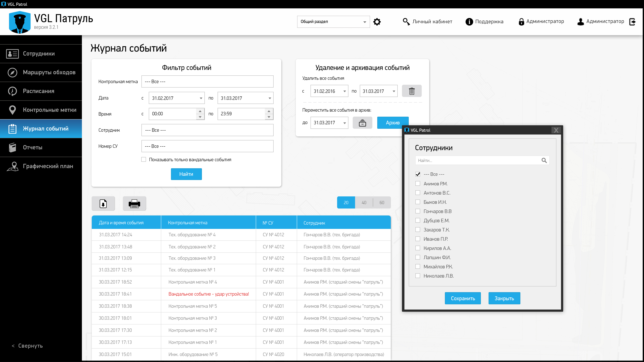Click the trash delete events icon
This screenshot has width=644, height=362.
tap(412, 91)
